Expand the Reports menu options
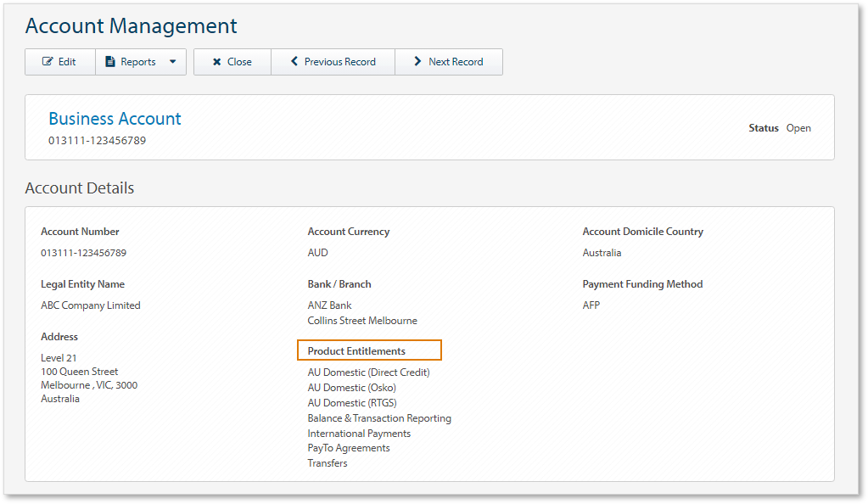 point(172,61)
